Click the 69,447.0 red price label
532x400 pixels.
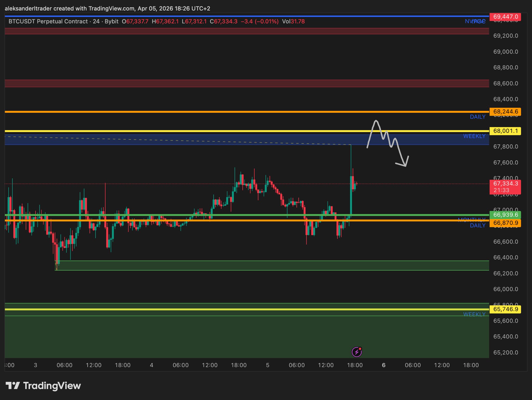coord(505,17)
